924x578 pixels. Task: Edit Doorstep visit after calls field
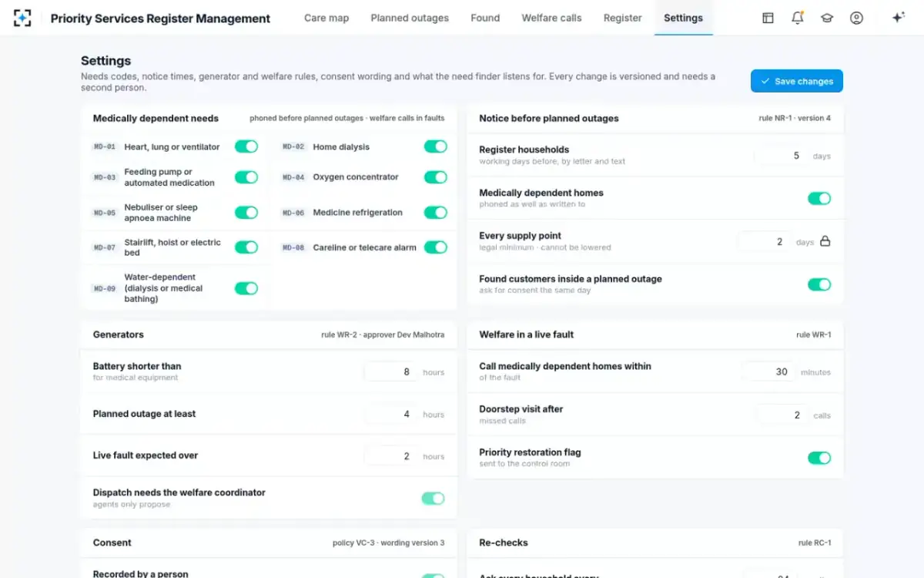pos(782,415)
